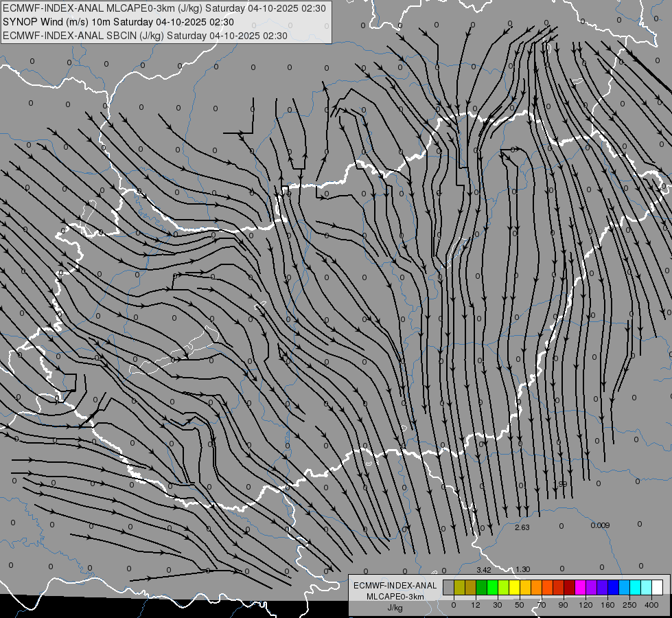Click legend scale value 70
This screenshot has height=618, width=672.
click(542, 605)
